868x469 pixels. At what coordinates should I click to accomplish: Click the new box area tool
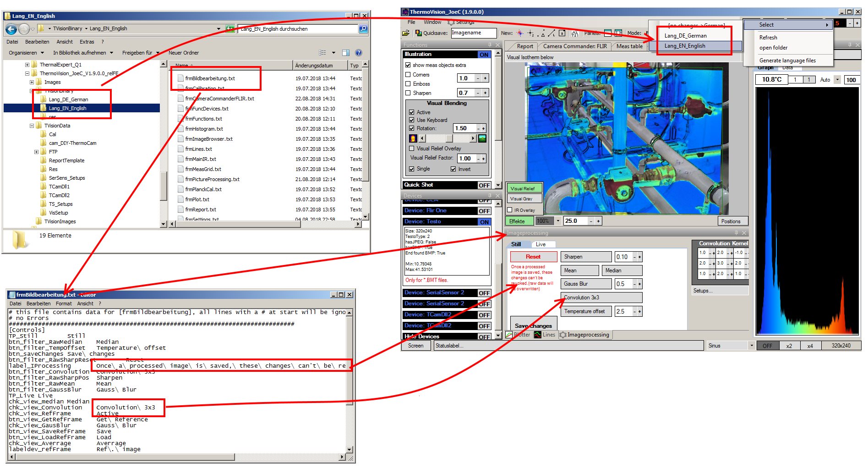tap(562, 33)
